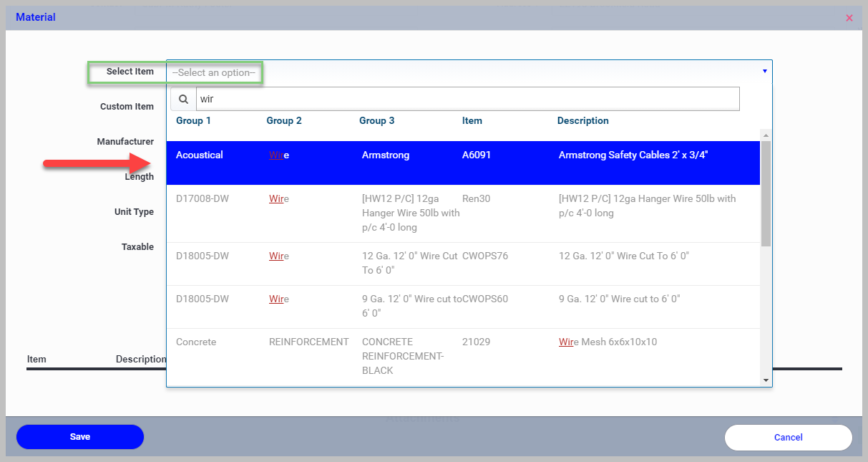The height and width of the screenshot is (462, 868).
Task: Click the Manufacturer label
Action: tap(125, 141)
